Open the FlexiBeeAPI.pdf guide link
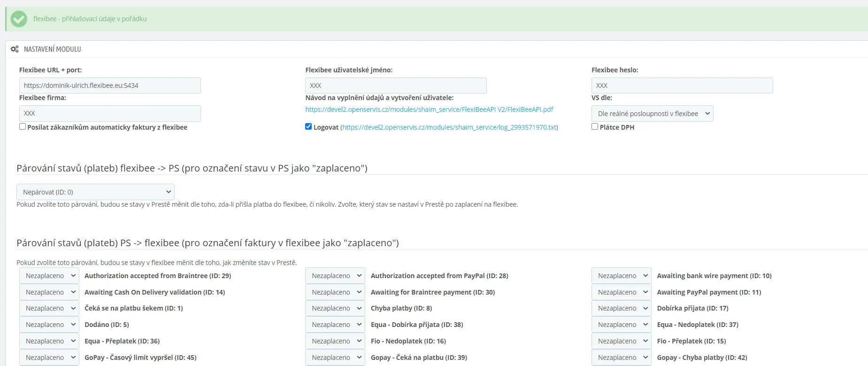868x366 pixels. 429,109
